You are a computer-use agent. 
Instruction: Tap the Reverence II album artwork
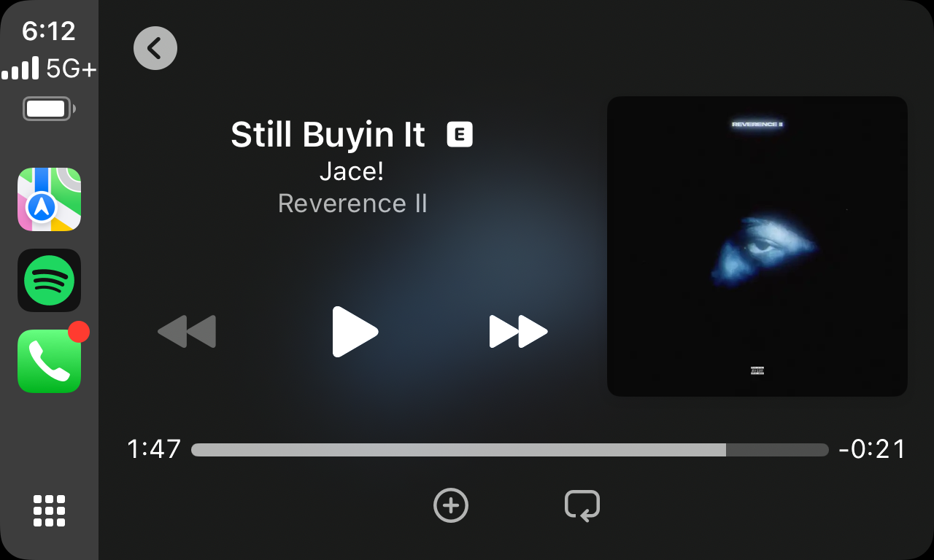pyautogui.click(x=757, y=246)
